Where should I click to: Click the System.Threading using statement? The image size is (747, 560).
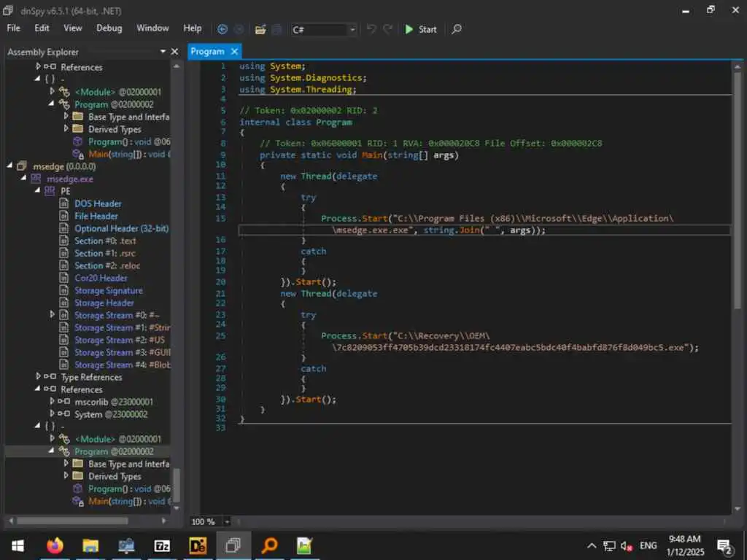298,90
